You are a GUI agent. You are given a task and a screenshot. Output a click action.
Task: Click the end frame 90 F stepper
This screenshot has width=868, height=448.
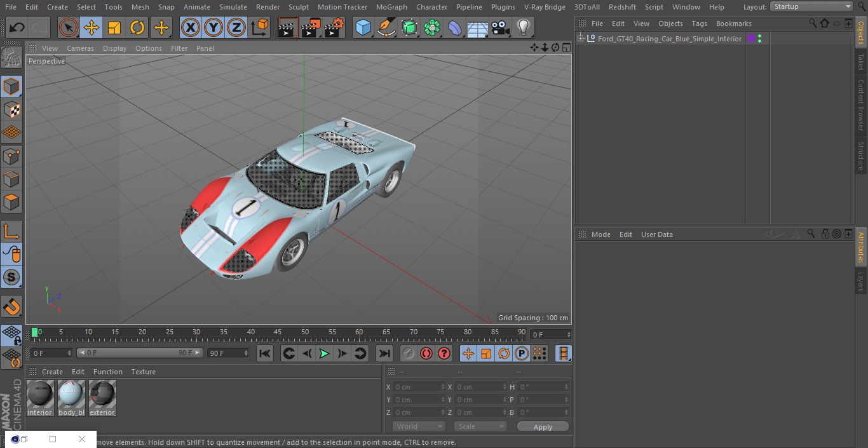[x=246, y=353]
